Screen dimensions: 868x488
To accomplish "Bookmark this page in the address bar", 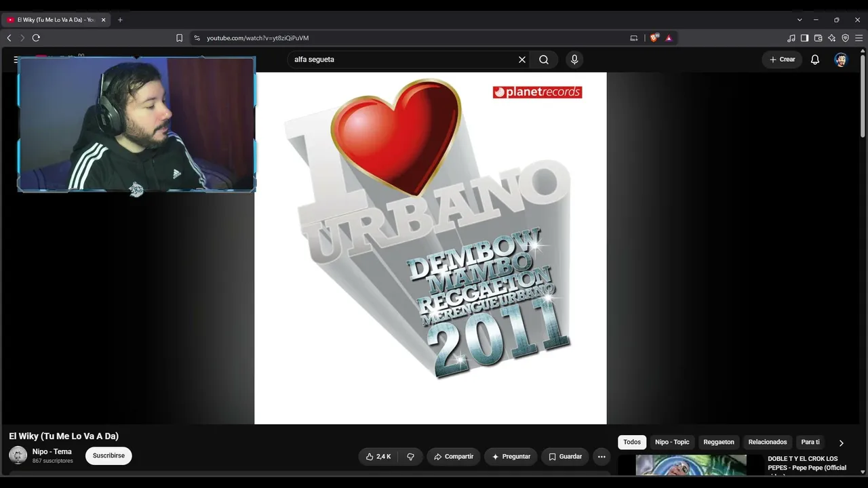I will click(x=179, y=38).
